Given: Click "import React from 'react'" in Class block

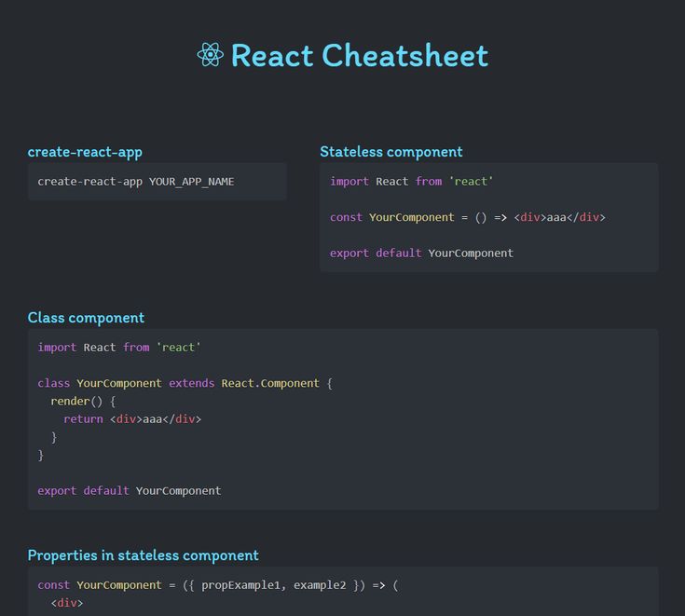Looking at the screenshot, I should [119, 348].
